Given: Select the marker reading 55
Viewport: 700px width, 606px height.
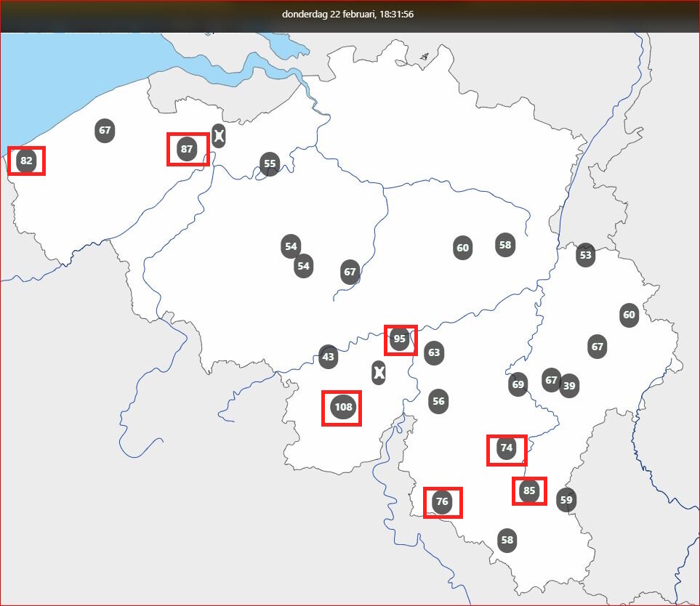Looking at the screenshot, I should coord(270,163).
